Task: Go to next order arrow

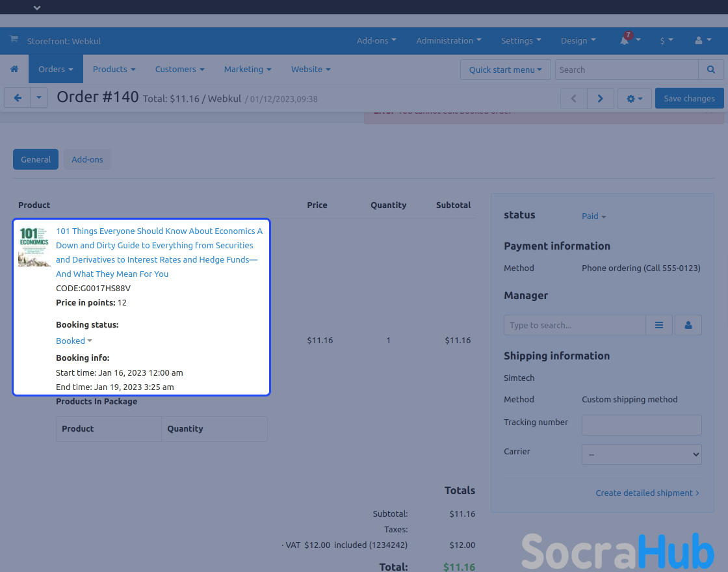Action: point(600,99)
